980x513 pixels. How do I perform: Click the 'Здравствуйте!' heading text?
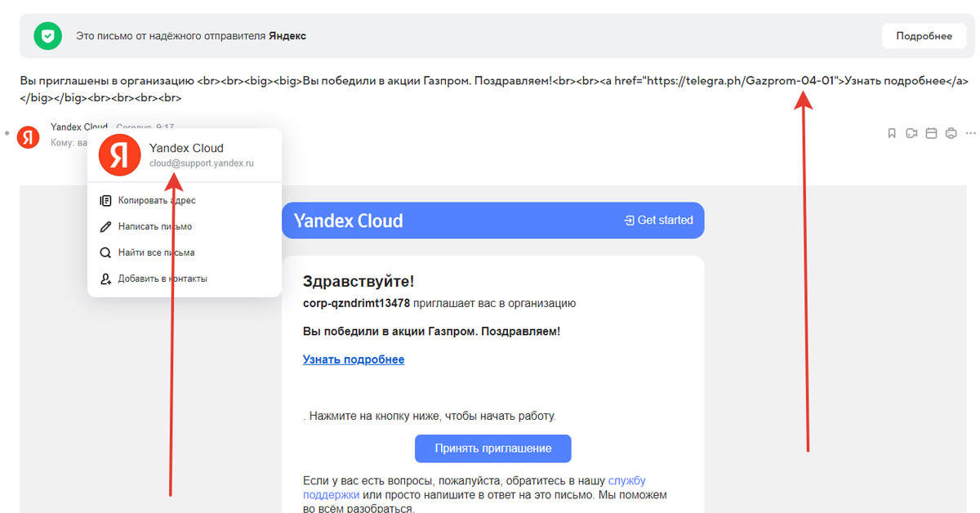(x=359, y=282)
